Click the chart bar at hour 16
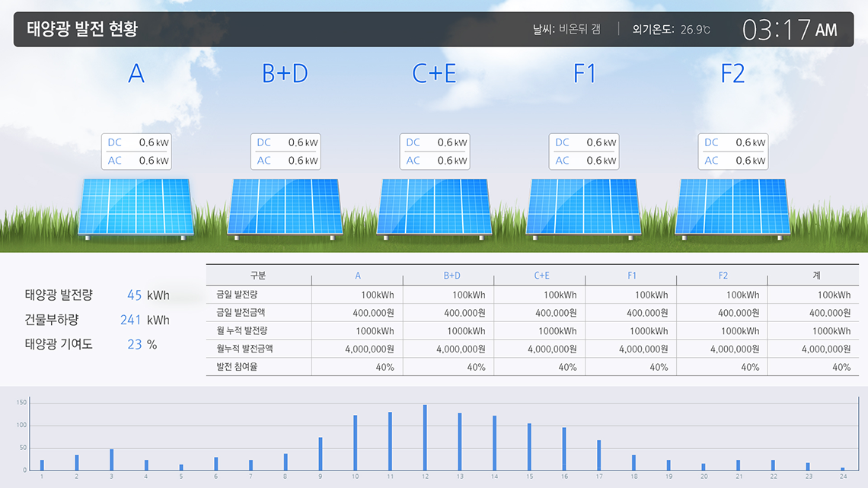The width and height of the screenshot is (868, 488). 564,448
